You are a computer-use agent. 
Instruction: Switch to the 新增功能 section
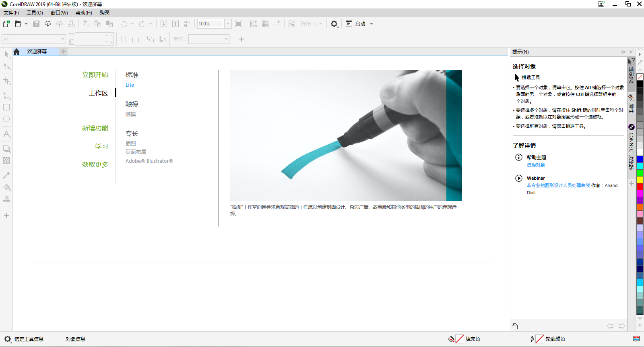pos(95,128)
